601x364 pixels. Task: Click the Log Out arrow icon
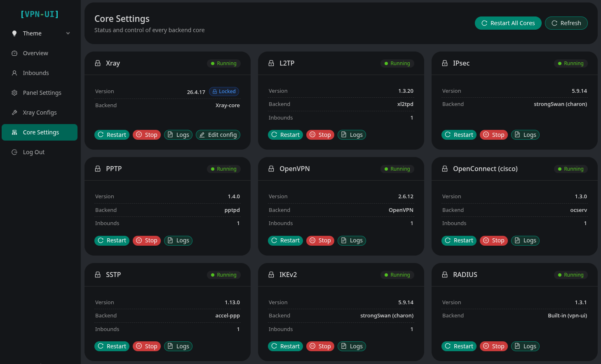[14, 152]
